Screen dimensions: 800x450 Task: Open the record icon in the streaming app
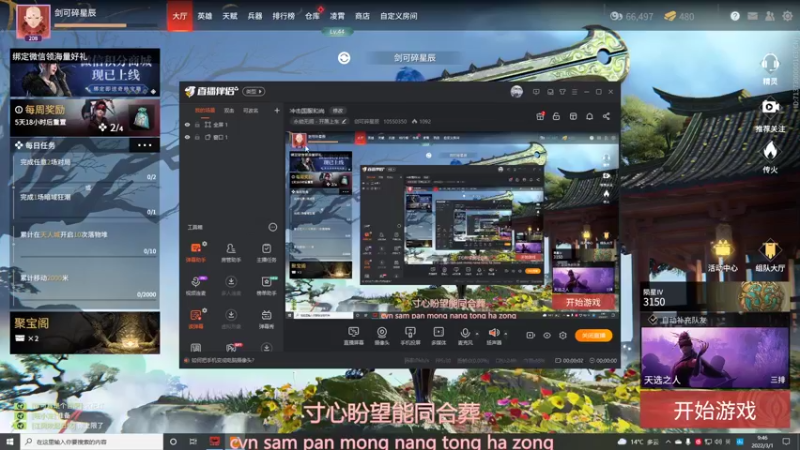point(531,335)
